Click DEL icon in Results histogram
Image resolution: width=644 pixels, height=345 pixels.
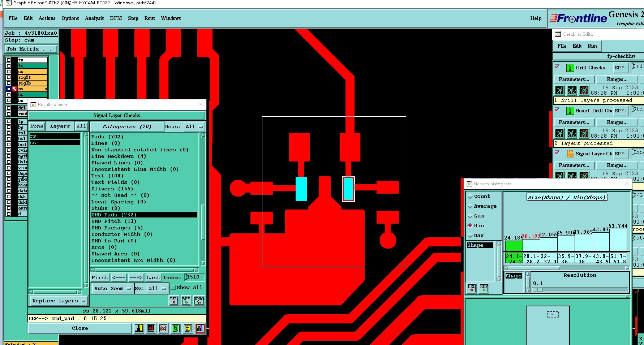472,288
